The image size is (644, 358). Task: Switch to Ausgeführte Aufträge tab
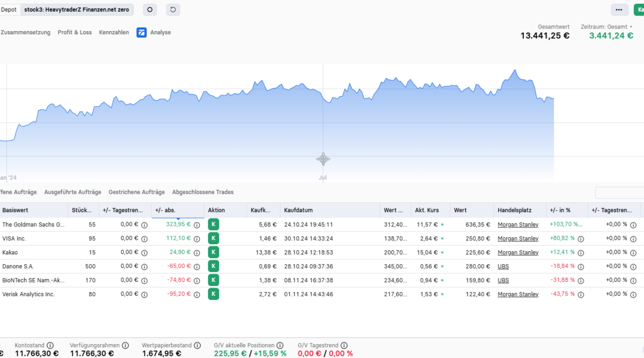coord(72,192)
